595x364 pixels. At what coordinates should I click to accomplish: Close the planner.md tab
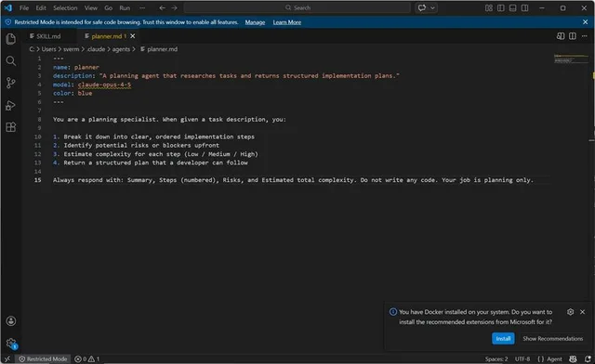(x=132, y=36)
